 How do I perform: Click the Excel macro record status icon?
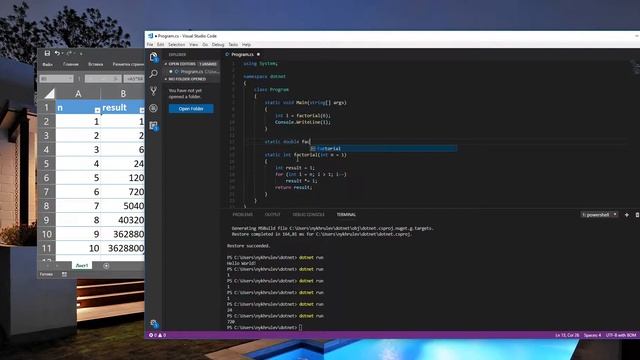coord(64,274)
